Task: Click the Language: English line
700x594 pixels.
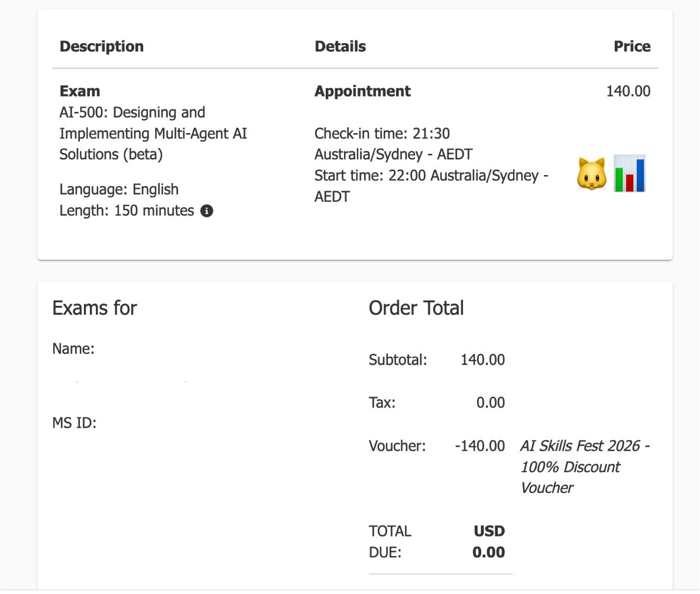Action: (x=119, y=189)
